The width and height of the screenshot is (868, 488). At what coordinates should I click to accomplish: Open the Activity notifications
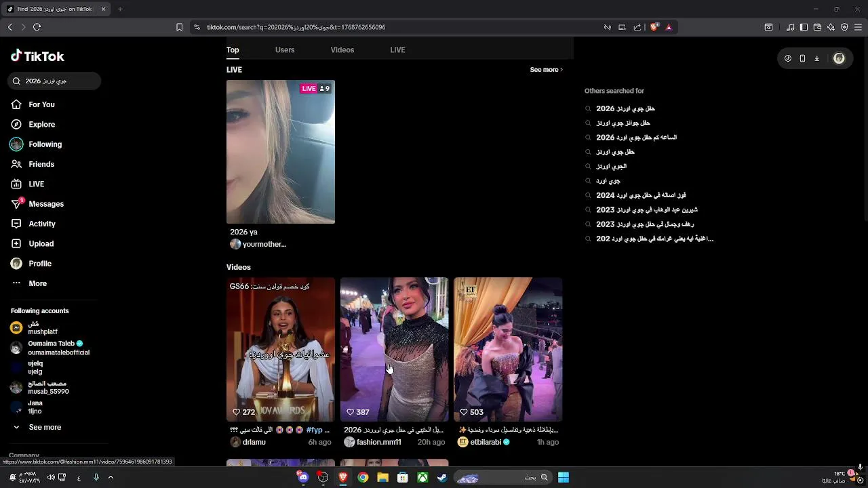pyautogui.click(x=33, y=224)
